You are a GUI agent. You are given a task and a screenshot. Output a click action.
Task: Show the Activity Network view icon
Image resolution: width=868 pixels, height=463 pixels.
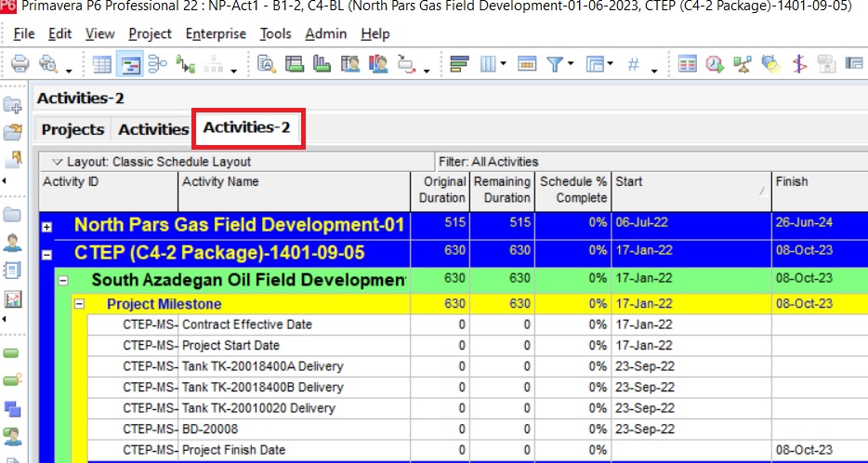click(x=158, y=64)
